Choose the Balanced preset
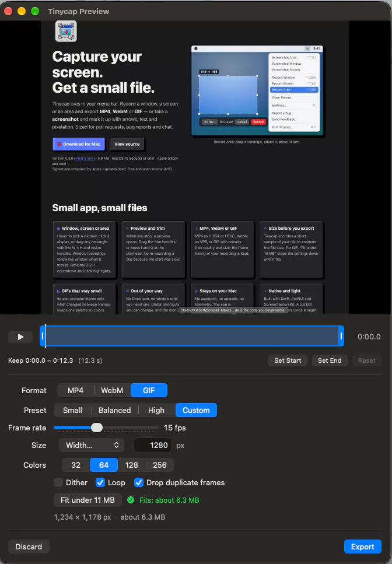This screenshot has height=564, width=392. (115, 410)
